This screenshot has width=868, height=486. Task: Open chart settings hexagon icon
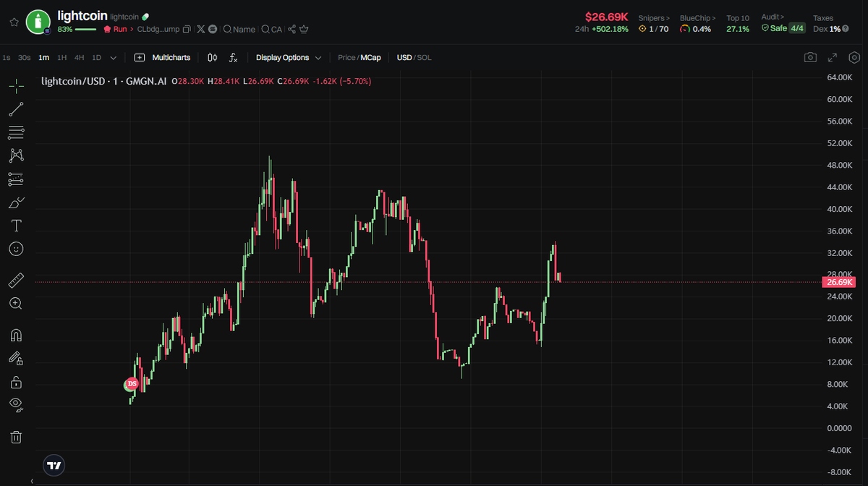pyautogui.click(x=855, y=57)
